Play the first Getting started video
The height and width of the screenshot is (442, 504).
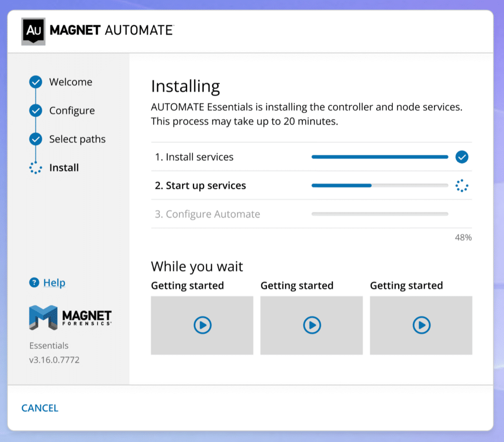pos(202,325)
